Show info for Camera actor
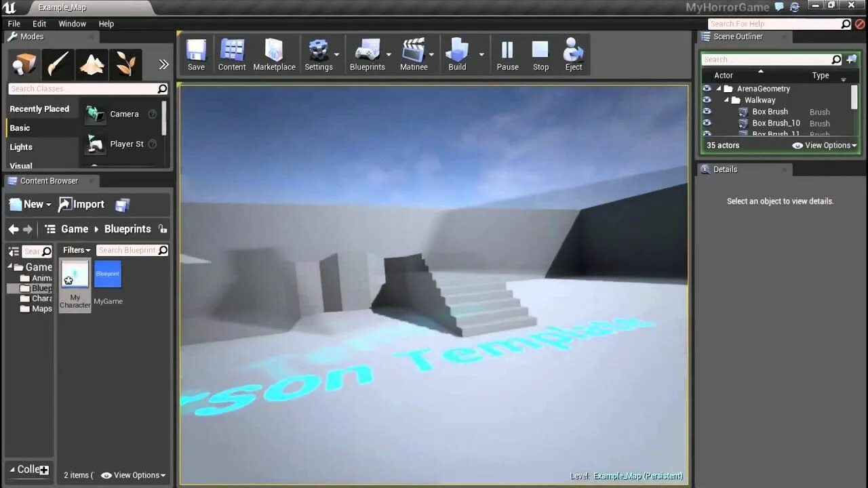868x488 pixels. tap(153, 115)
